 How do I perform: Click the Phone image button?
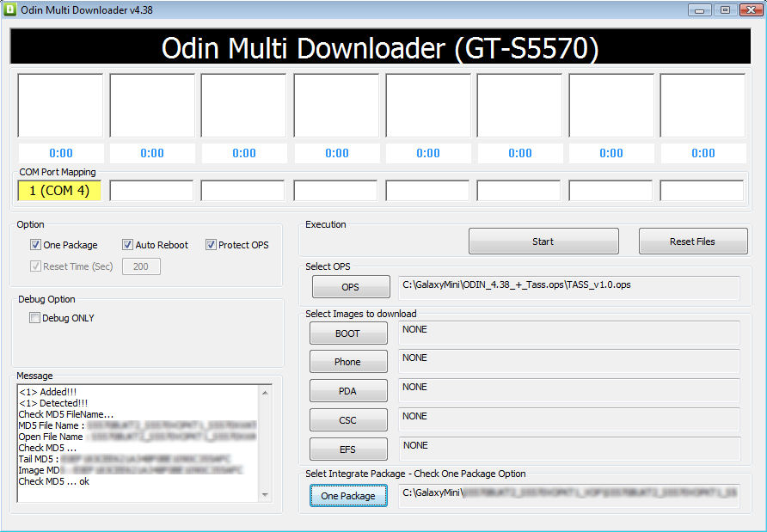click(x=347, y=362)
